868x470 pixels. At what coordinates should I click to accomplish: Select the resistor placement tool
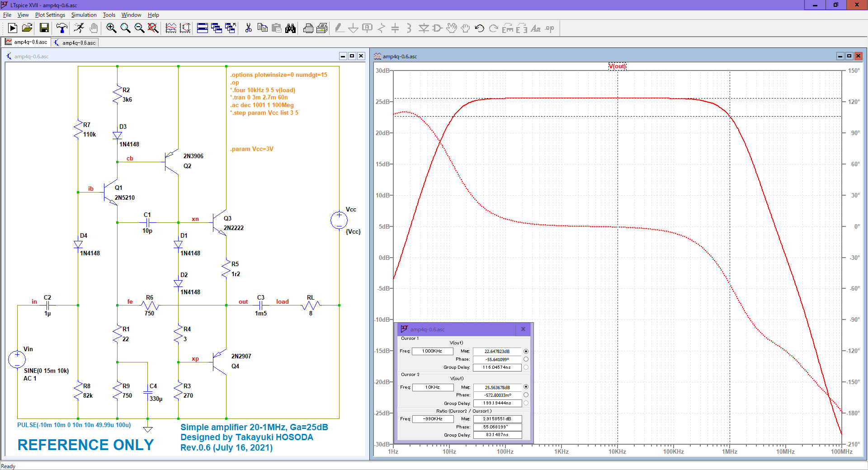pyautogui.click(x=382, y=28)
